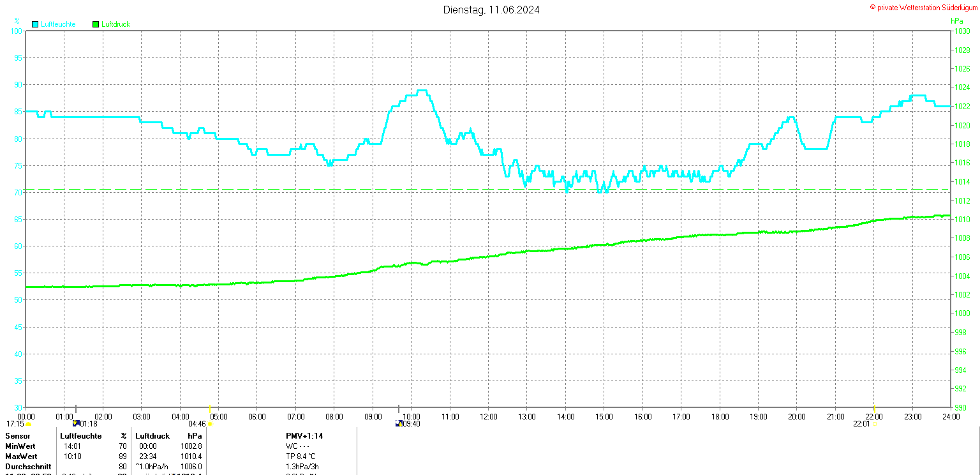This screenshot has height=475, width=980.
Task: Click the hPa unit label above right axis
Action: (957, 21)
